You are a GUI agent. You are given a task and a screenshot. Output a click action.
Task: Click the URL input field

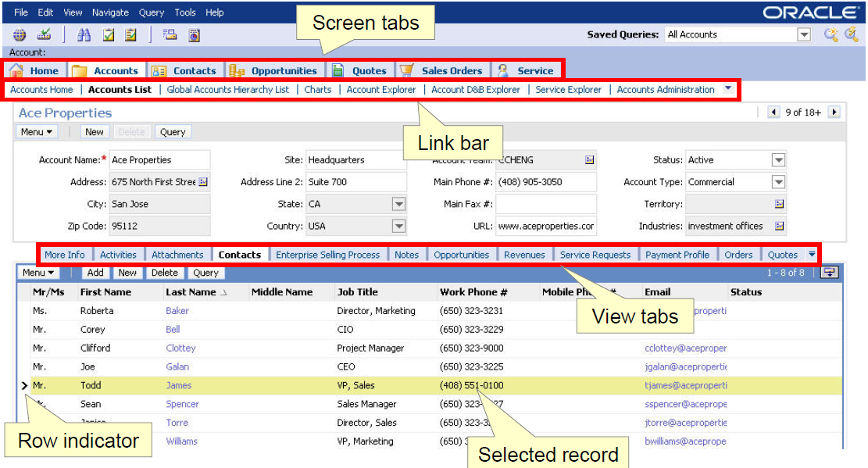click(546, 226)
